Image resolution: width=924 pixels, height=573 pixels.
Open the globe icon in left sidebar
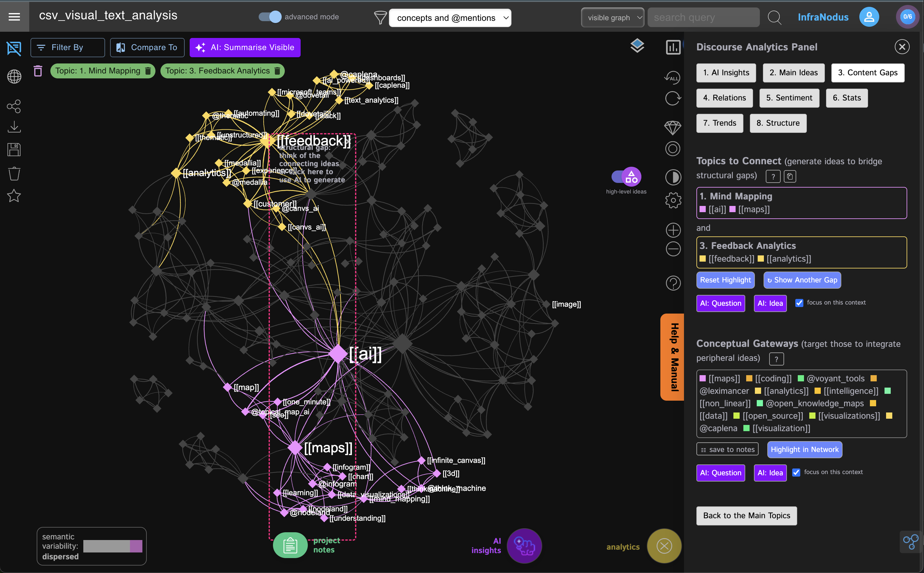click(14, 77)
